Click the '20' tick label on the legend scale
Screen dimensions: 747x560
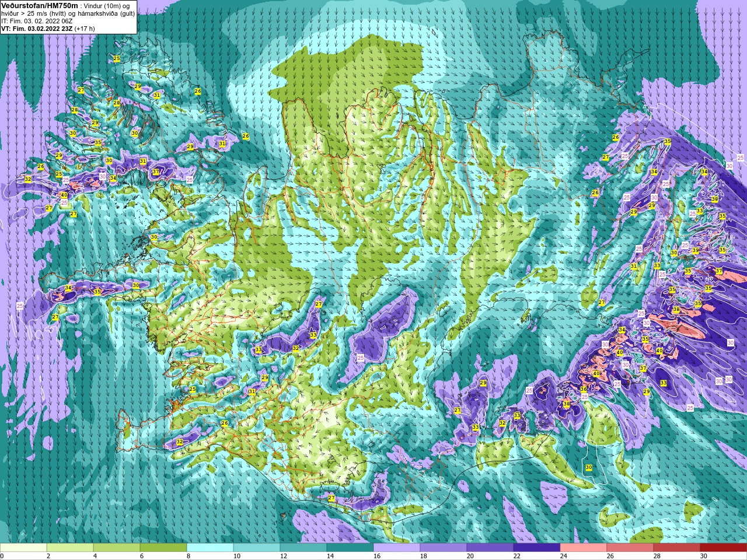coord(470,556)
